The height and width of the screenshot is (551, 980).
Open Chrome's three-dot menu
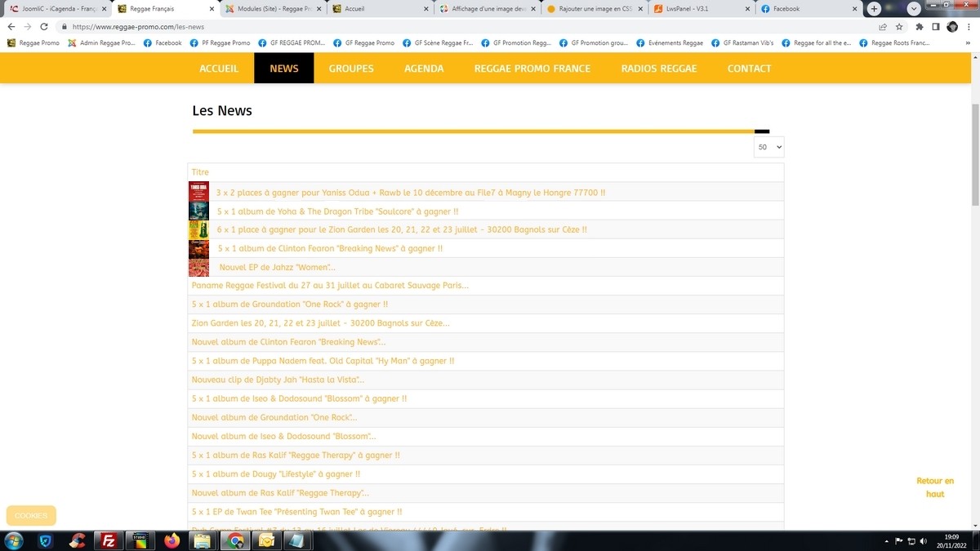click(x=969, y=26)
